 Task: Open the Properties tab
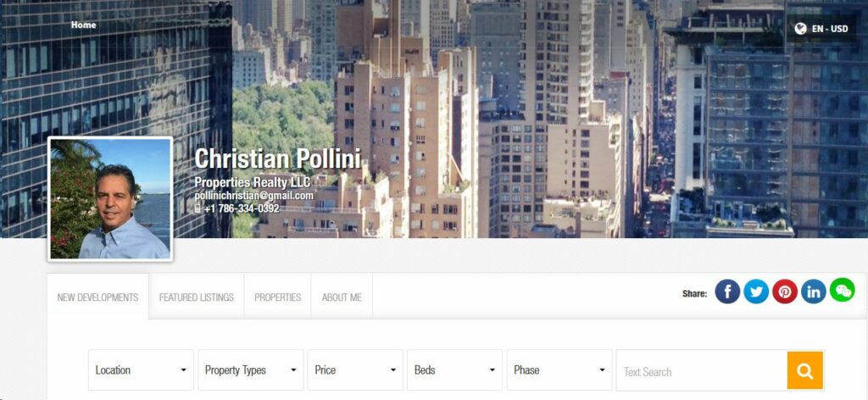pyautogui.click(x=278, y=297)
